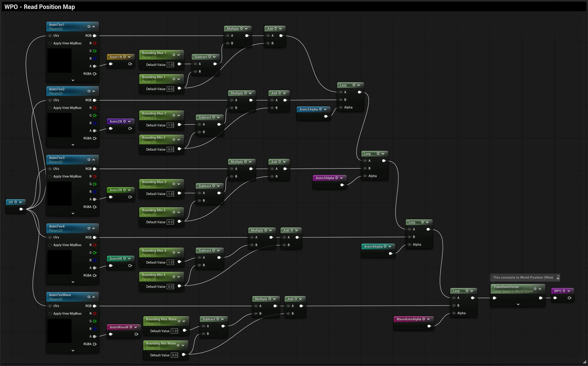Toggle Apply View MipBias pin on AnimTex2
The image size is (588, 366).
[50, 108]
